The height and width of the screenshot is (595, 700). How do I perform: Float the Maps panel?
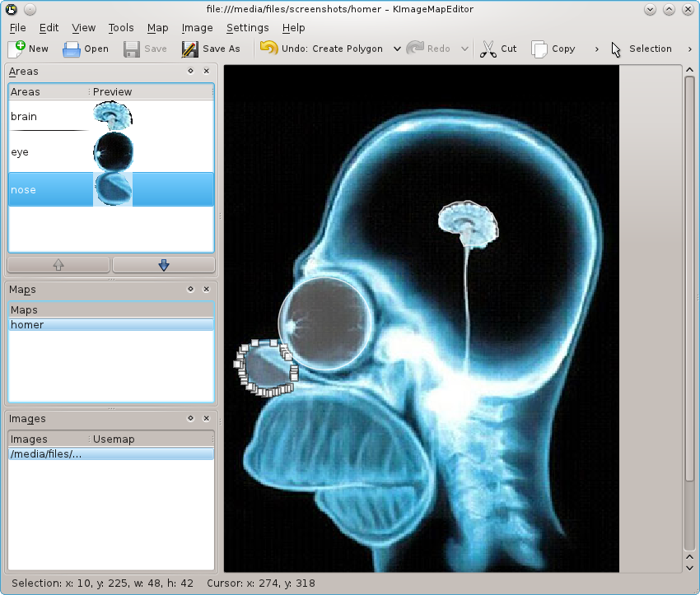click(x=190, y=290)
